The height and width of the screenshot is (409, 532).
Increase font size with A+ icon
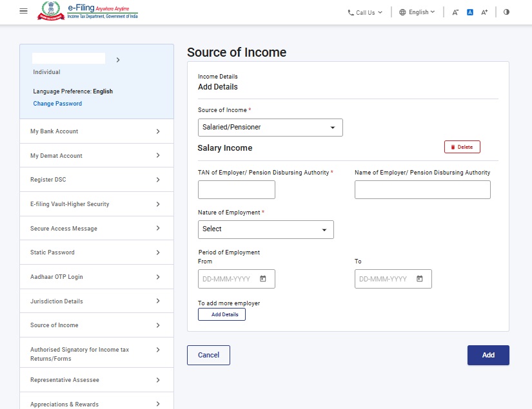(484, 12)
